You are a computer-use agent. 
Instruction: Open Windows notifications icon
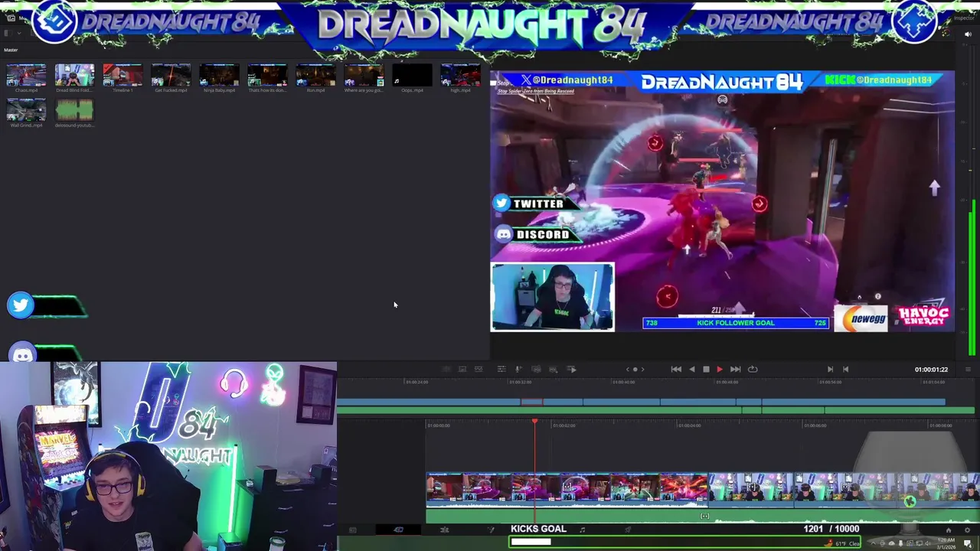(x=968, y=543)
